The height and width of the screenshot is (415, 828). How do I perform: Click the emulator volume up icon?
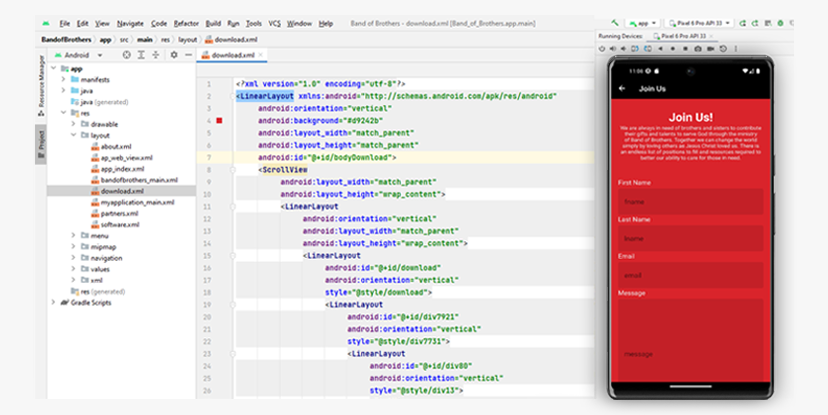pyautogui.click(x=613, y=49)
